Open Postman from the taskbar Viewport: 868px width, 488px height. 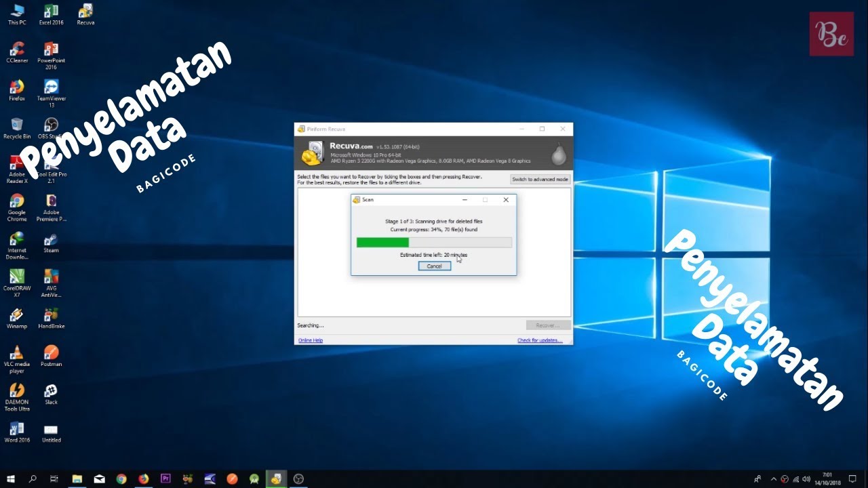(x=232, y=479)
